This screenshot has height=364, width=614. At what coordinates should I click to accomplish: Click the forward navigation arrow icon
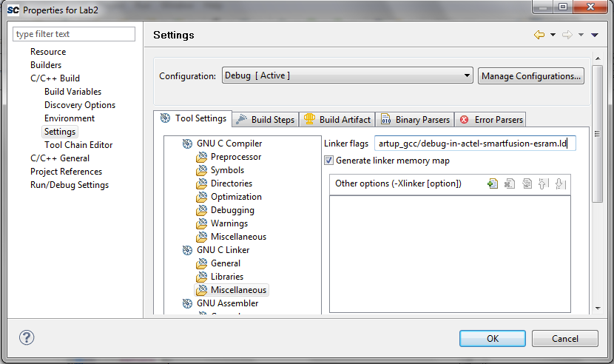567,35
